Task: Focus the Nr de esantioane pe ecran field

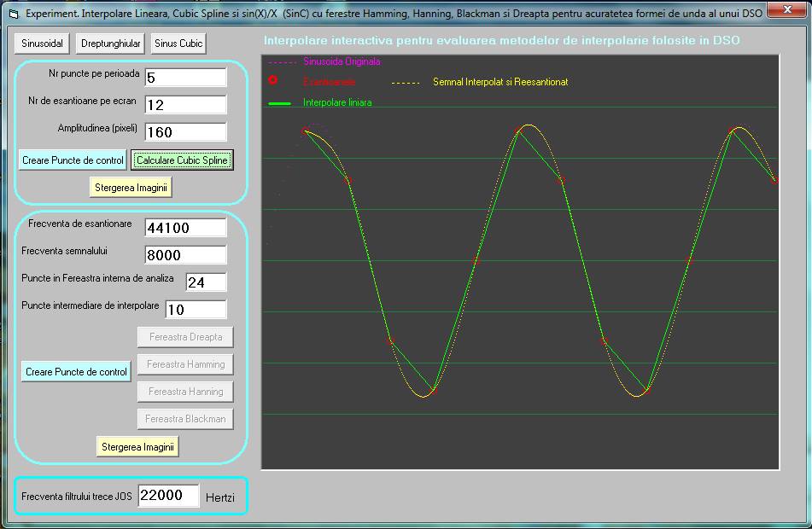Action: coord(185,105)
